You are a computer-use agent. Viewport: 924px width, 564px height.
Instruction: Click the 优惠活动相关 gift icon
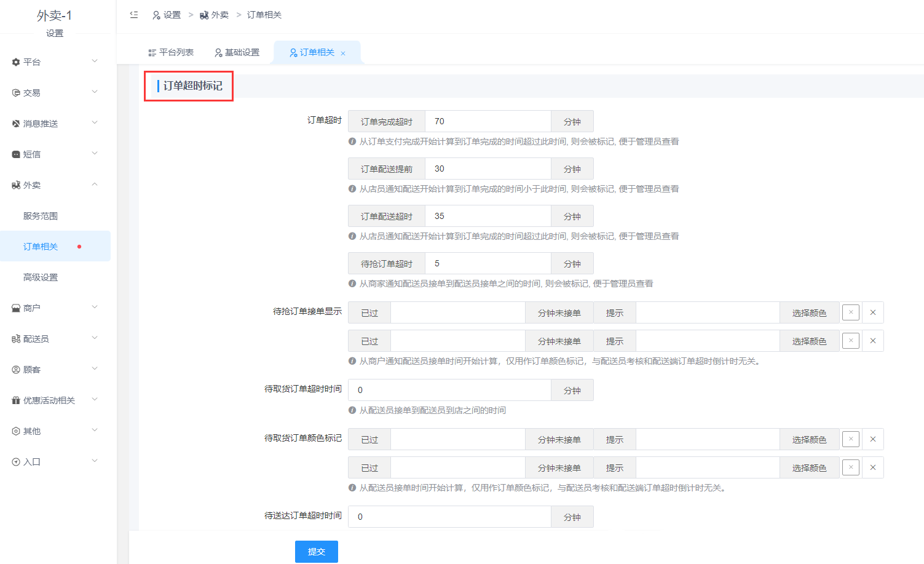(16, 400)
